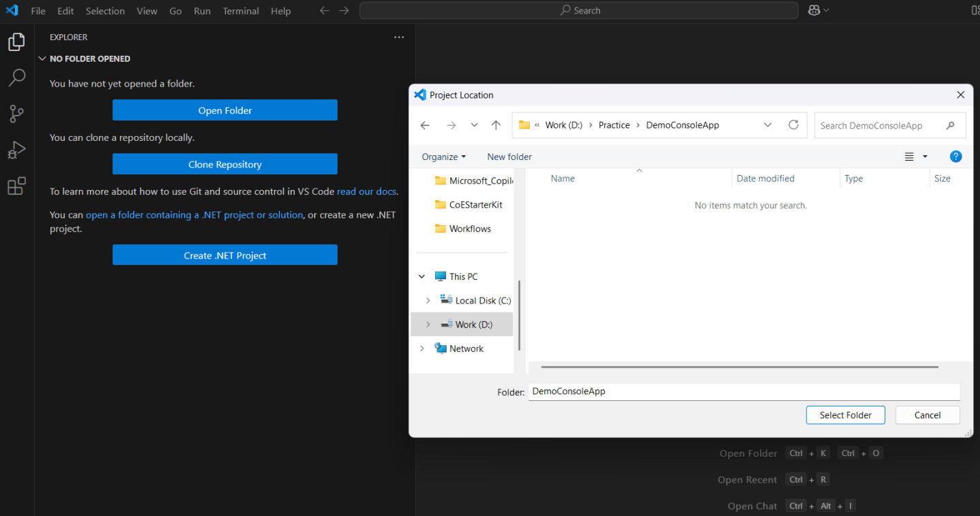Collapse the This PC tree item
This screenshot has height=516, width=980.
[422, 276]
